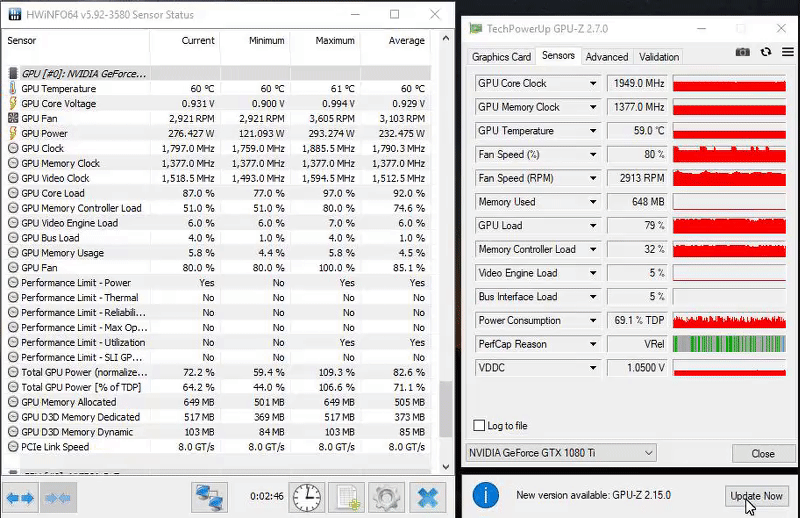This screenshot has height=518, width=800.
Task: Click the 0:02:46 elapsed time display
Action: pyautogui.click(x=266, y=496)
